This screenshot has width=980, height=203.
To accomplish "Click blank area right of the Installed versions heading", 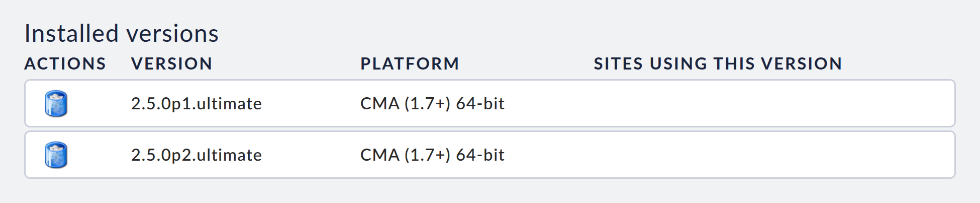I will point(553,34).
